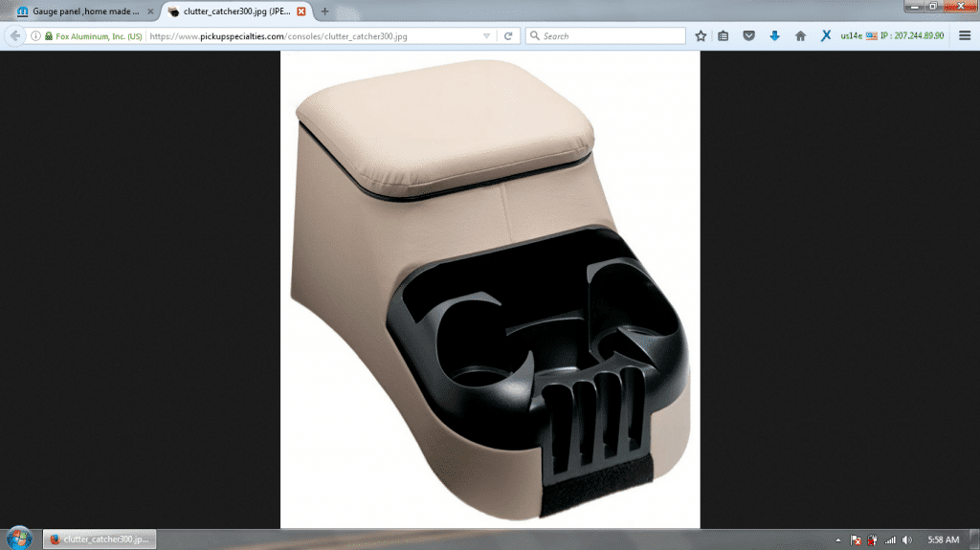Image resolution: width=980 pixels, height=550 pixels.
Task: Reload the page with the refresh icon
Action: tap(508, 35)
